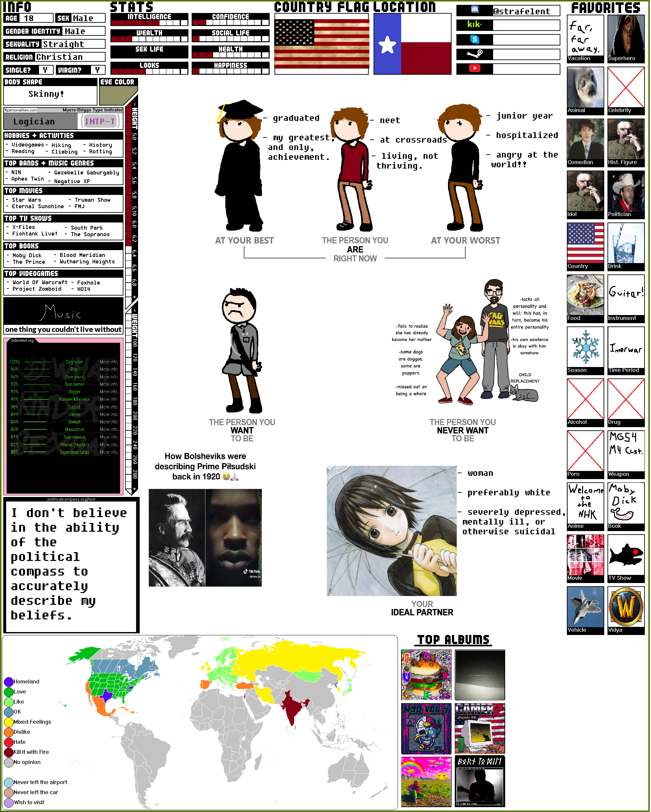Screen dimensions: 651x812
Task: Click the burger album cover
Action: point(427,675)
